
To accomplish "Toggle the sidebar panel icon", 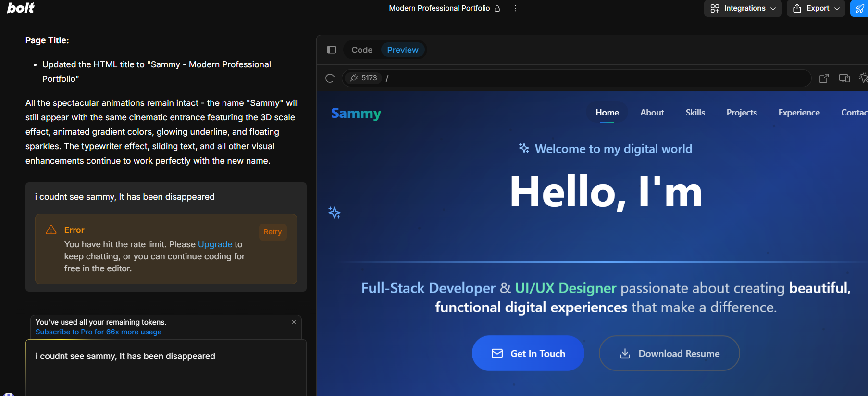I will pyautogui.click(x=332, y=50).
